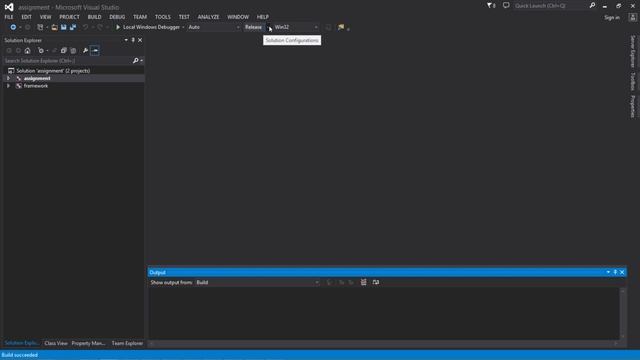640x360 pixels.
Task: Switch to the Class View tab
Action: point(56,343)
